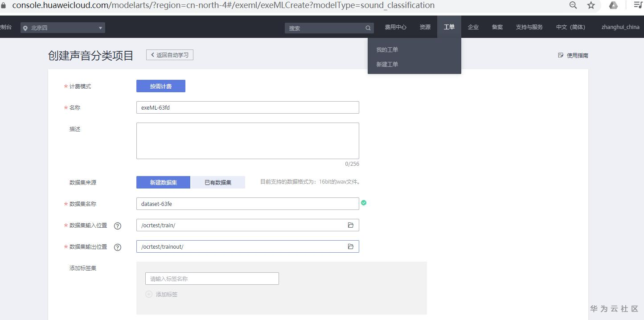This screenshot has width=644, height=320.
Task: Open 支持与服务 in top navigation
Action: click(529, 27)
